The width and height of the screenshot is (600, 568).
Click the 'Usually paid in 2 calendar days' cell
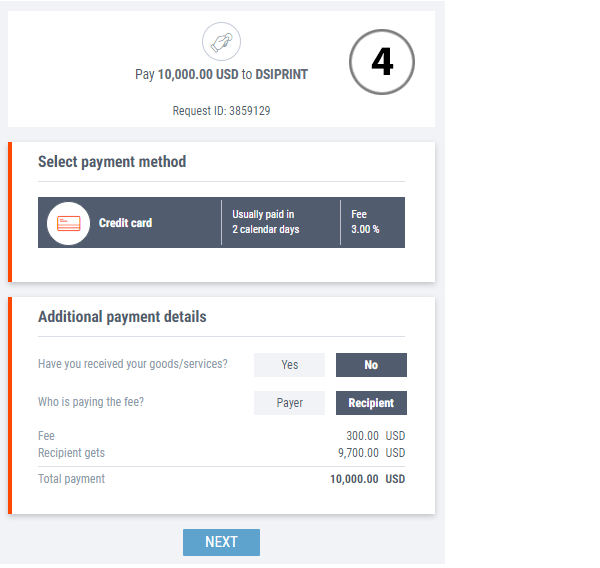[264, 222]
